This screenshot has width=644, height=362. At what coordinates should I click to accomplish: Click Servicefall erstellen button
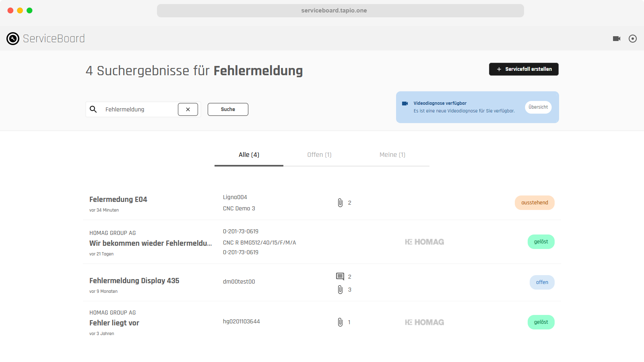pyautogui.click(x=523, y=69)
